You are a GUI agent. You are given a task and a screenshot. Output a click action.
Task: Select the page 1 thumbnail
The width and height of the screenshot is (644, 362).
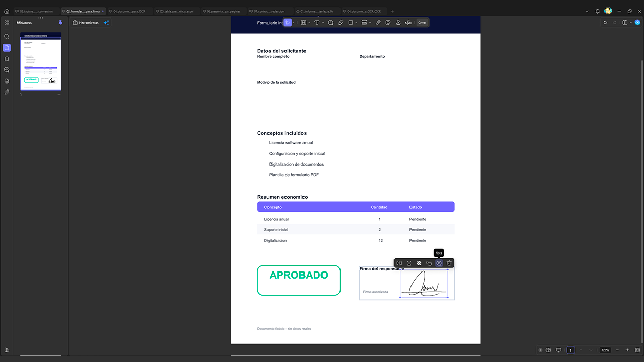pos(41,62)
